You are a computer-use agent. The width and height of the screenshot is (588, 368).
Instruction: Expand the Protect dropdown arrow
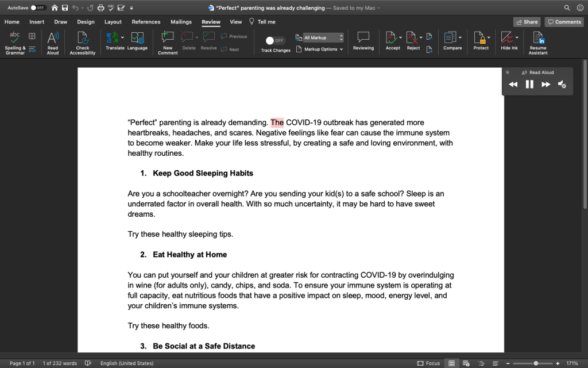pyautogui.click(x=489, y=38)
